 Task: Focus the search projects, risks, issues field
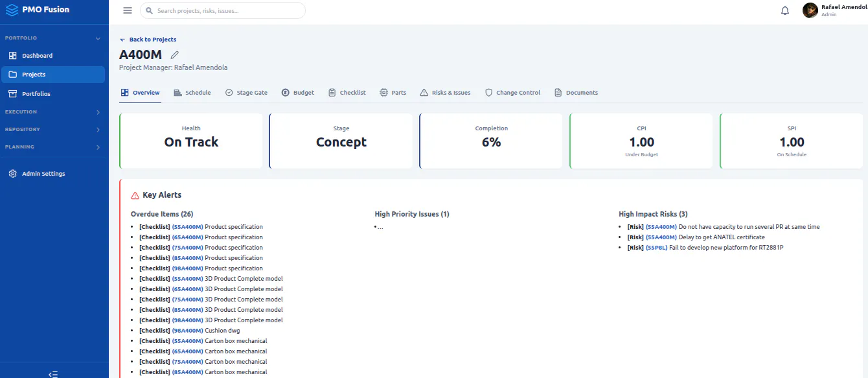pyautogui.click(x=223, y=10)
